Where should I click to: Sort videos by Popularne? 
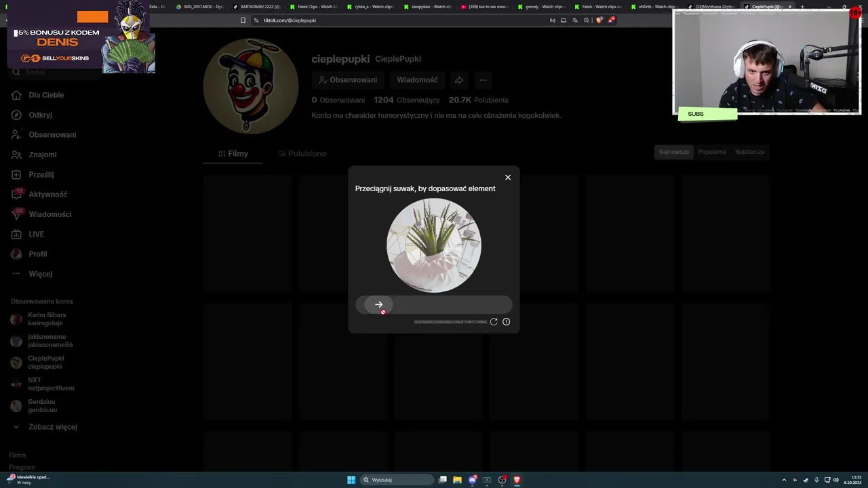tap(712, 152)
